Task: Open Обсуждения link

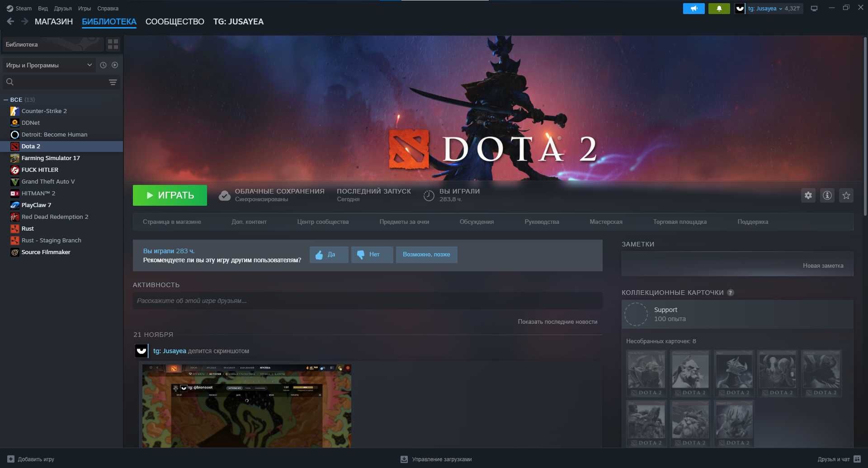Action: pos(476,222)
